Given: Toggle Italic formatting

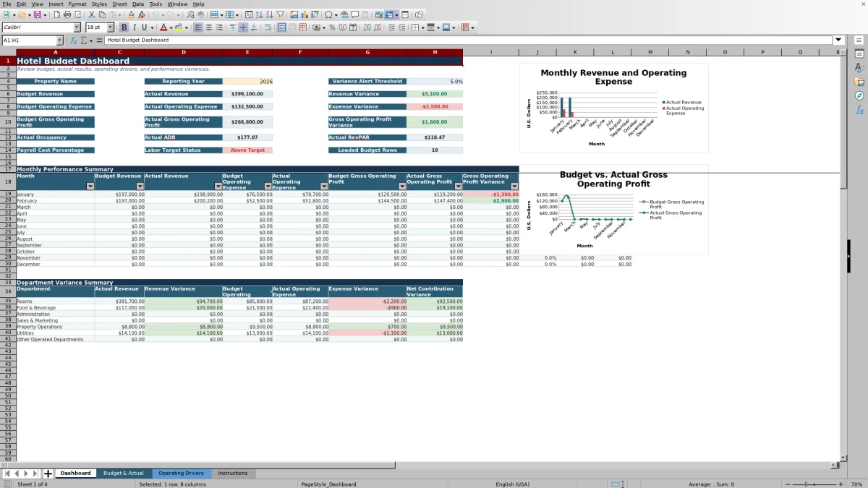Looking at the screenshot, I should [x=134, y=27].
